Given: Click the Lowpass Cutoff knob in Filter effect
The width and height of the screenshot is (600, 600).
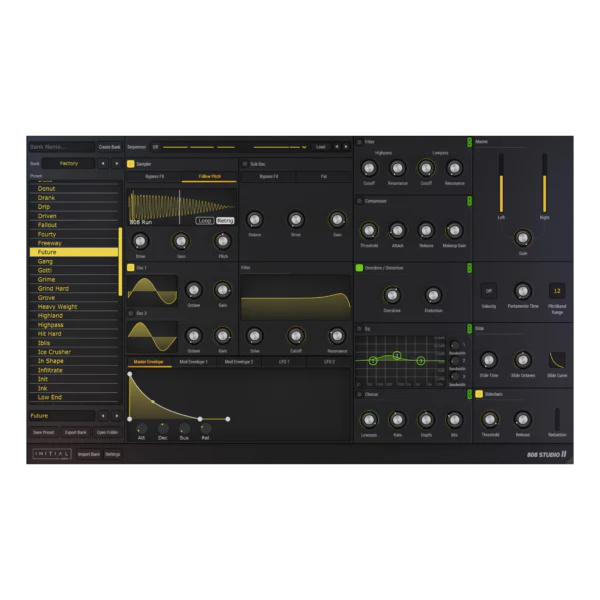Looking at the screenshot, I should coord(426,168).
